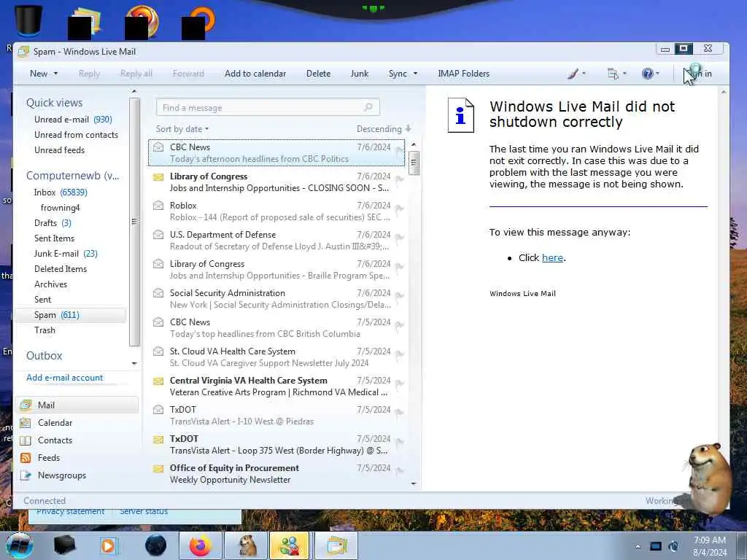The height and width of the screenshot is (560, 747).
Task: Open the Outbox heading
Action: (44, 356)
